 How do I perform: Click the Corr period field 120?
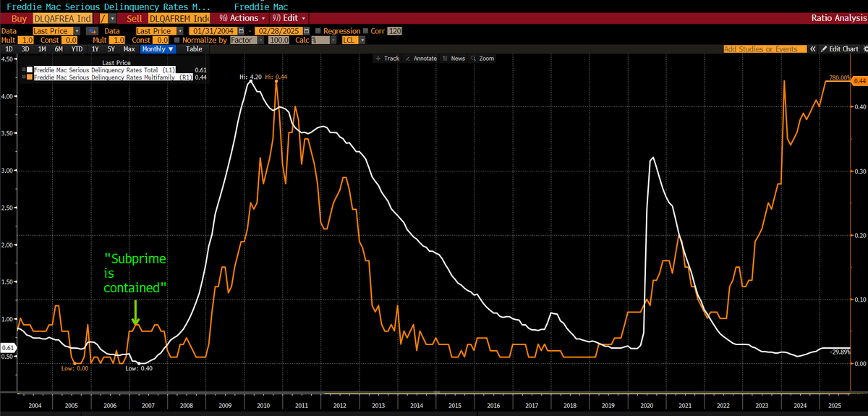pos(394,31)
